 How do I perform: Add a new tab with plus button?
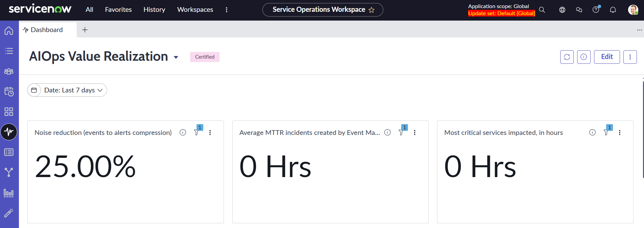tap(85, 30)
